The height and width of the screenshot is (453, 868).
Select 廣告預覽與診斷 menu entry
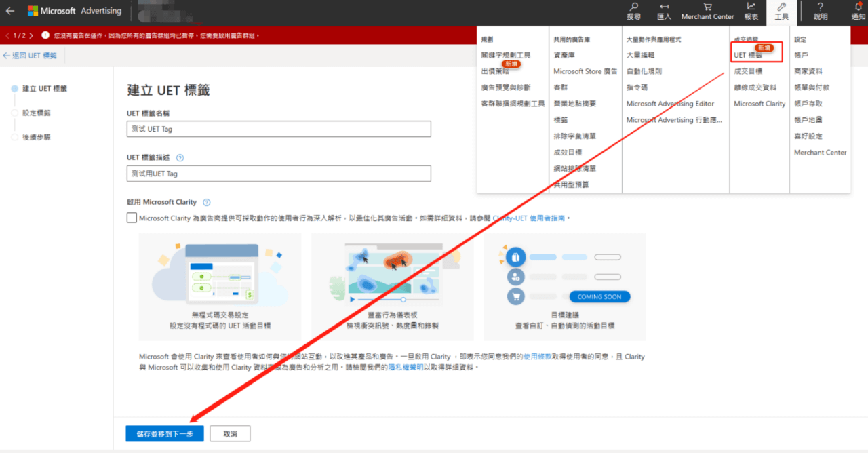pyautogui.click(x=506, y=87)
